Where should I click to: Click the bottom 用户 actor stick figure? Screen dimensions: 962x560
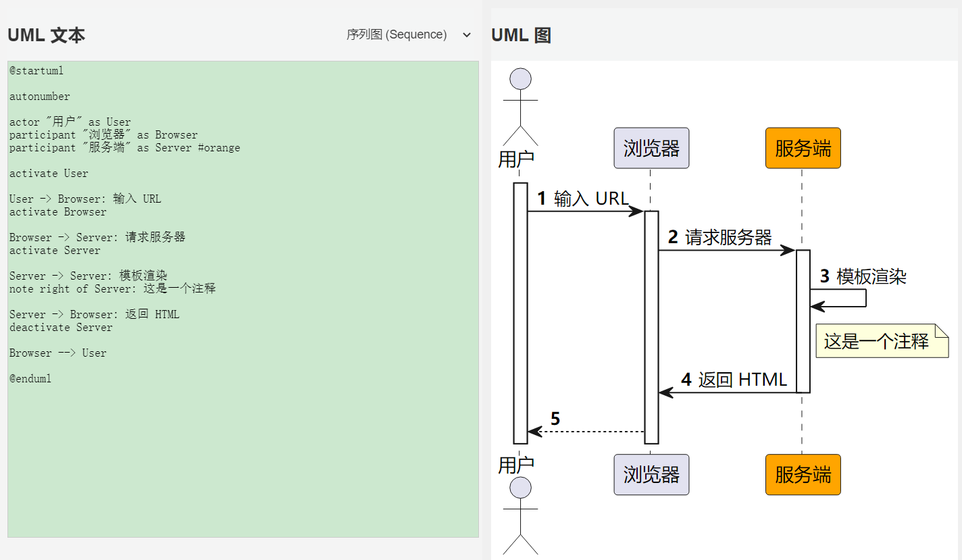[520, 516]
